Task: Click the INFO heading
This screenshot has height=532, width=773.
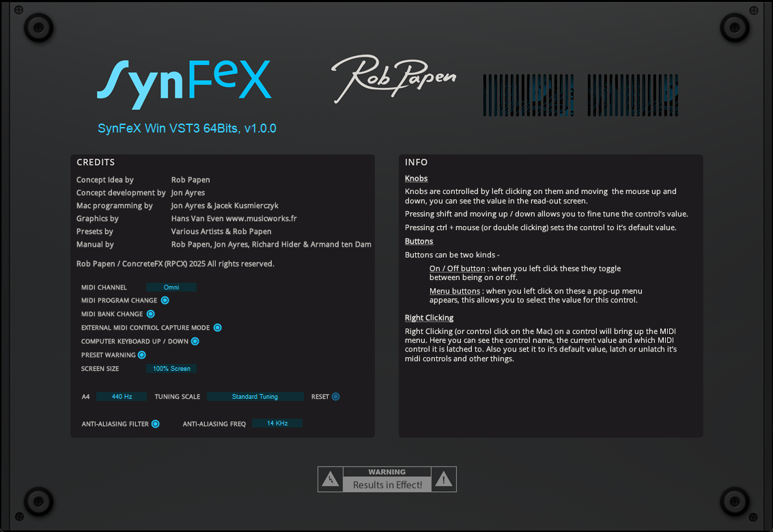Action: pos(416,163)
